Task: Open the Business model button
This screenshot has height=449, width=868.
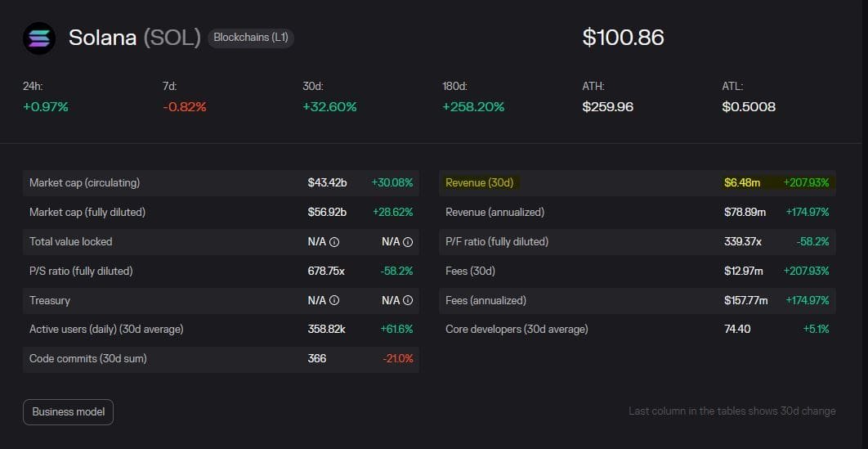Action: (x=69, y=412)
